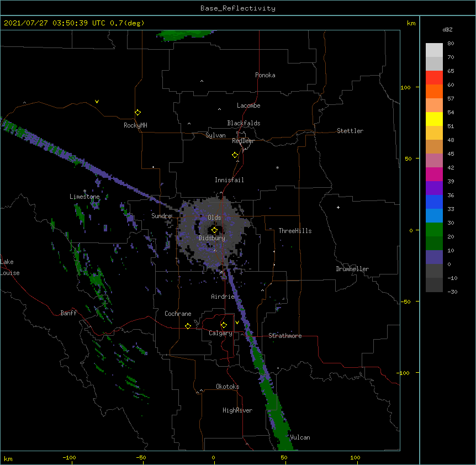
Task: Click the RockyMH town label
Action: point(135,125)
